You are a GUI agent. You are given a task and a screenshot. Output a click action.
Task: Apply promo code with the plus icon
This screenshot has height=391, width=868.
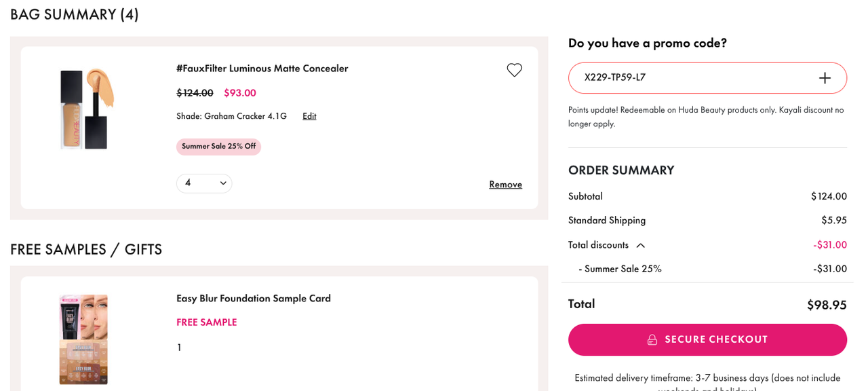pos(825,78)
